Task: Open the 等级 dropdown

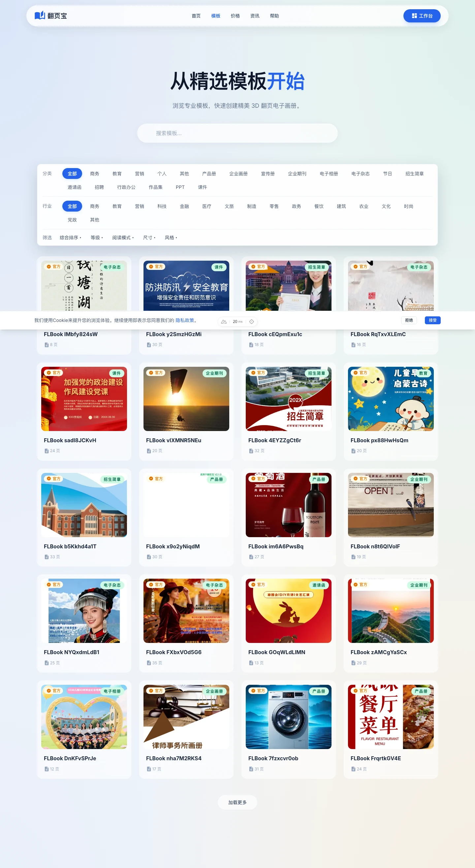Action: [96, 238]
